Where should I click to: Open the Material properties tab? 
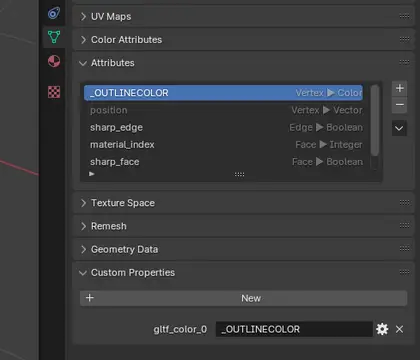pyautogui.click(x=54, y=61)
